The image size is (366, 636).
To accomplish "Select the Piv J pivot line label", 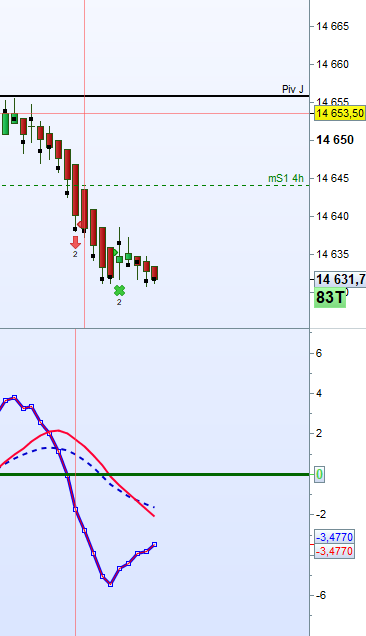I will click(x=293, y=89).
